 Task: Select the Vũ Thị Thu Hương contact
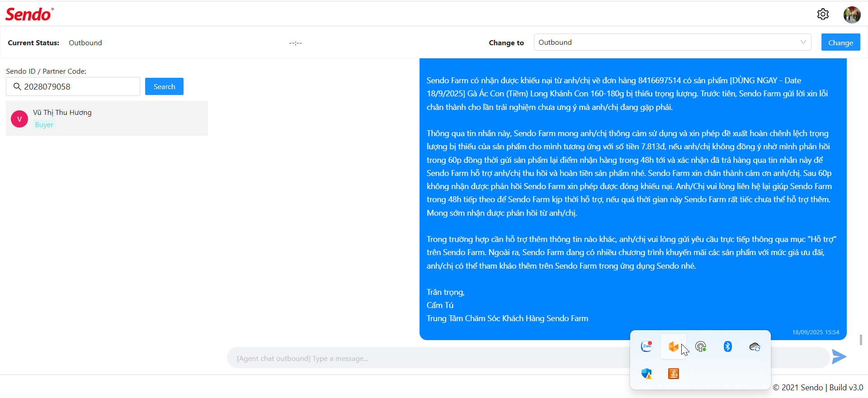107,118
